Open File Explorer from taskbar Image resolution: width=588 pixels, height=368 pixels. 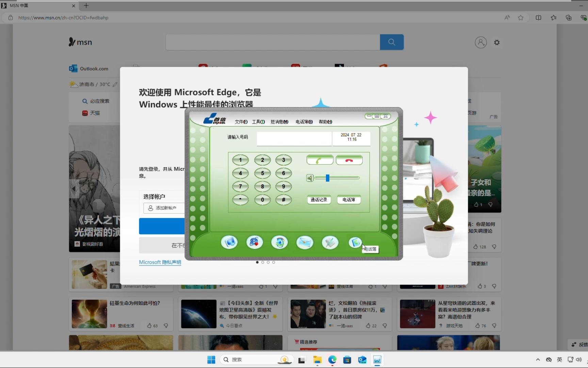pos(317,360)
